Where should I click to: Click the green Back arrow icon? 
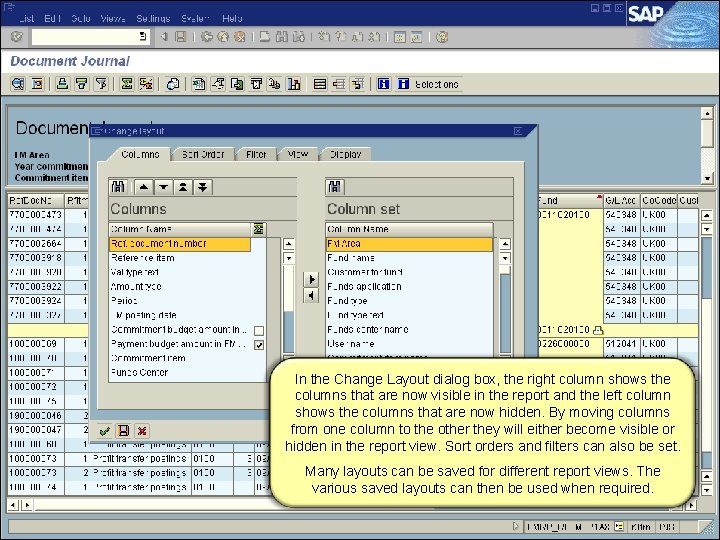[x=207, y=37]
